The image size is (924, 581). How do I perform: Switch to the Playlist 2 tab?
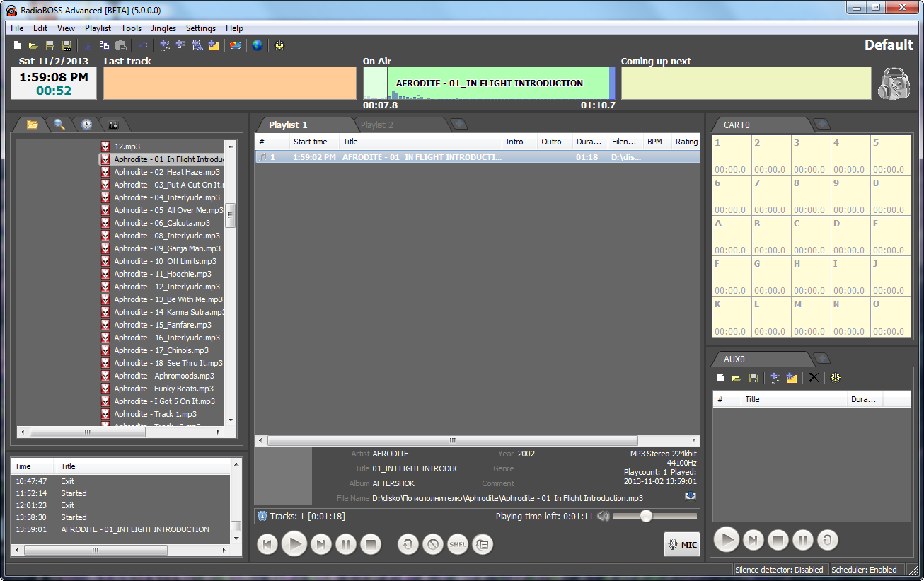tap(377, 125)
